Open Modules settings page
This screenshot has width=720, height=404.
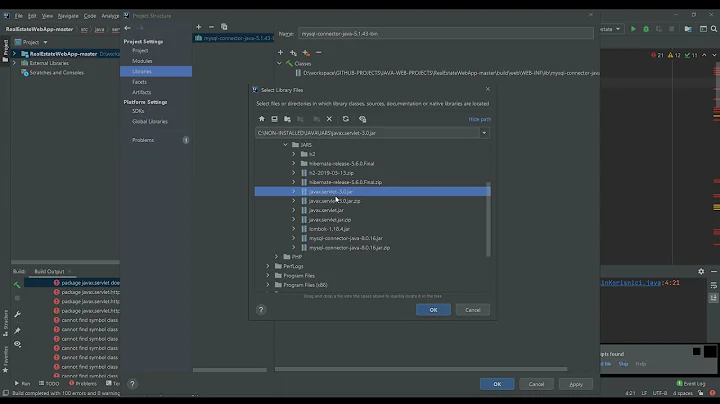pos(142,61)
